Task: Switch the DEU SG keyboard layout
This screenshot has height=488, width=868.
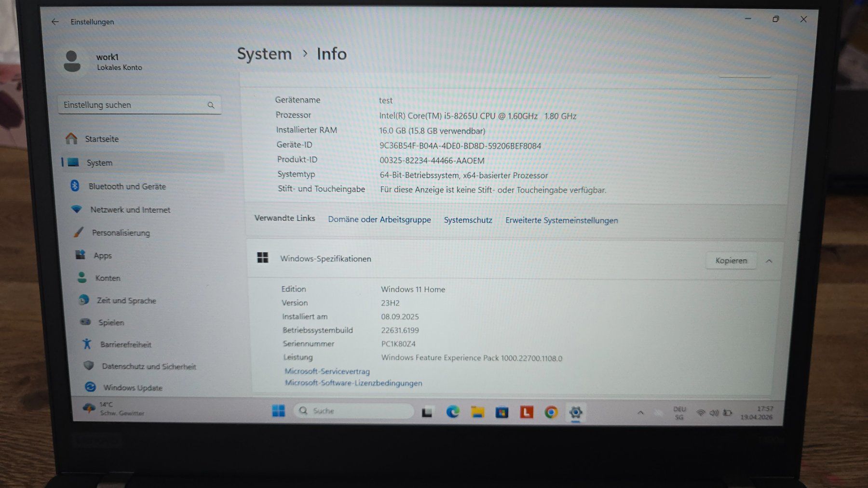Action: 679,413
